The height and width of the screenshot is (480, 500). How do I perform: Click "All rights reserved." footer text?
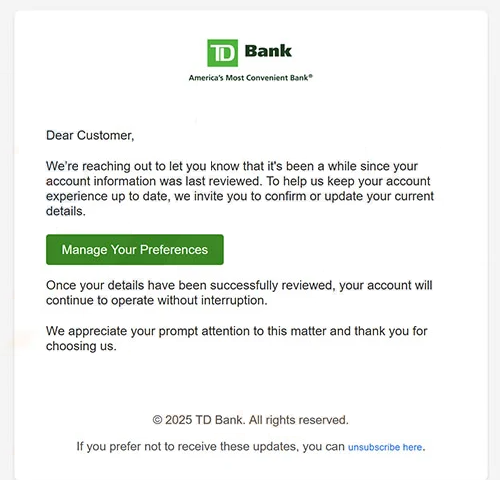299,420
